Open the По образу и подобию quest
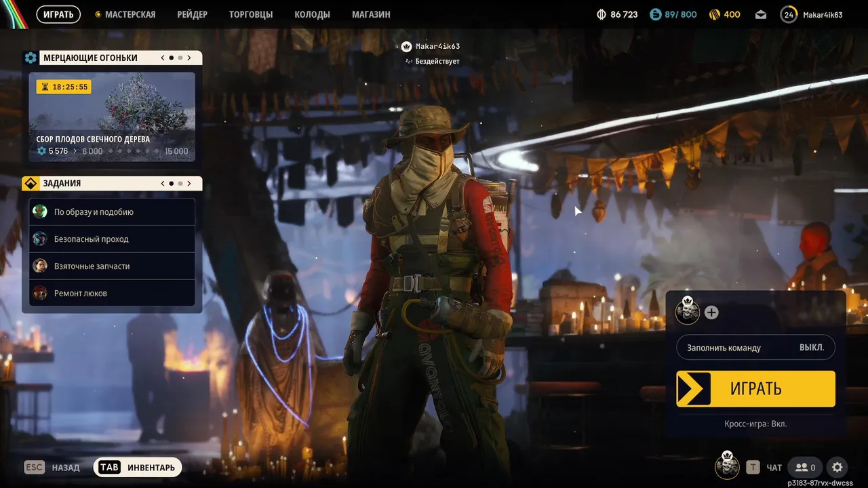Viewport: 868px width, 488px height. 112,211
